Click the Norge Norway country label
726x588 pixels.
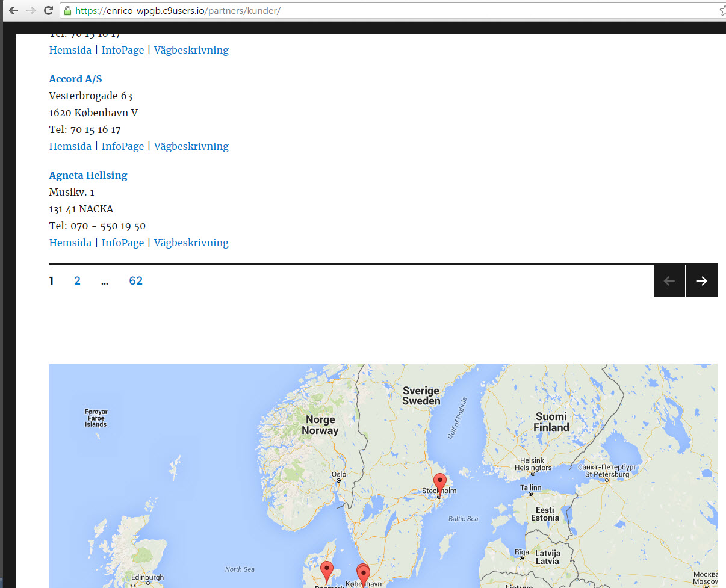(x=320, y=425)
